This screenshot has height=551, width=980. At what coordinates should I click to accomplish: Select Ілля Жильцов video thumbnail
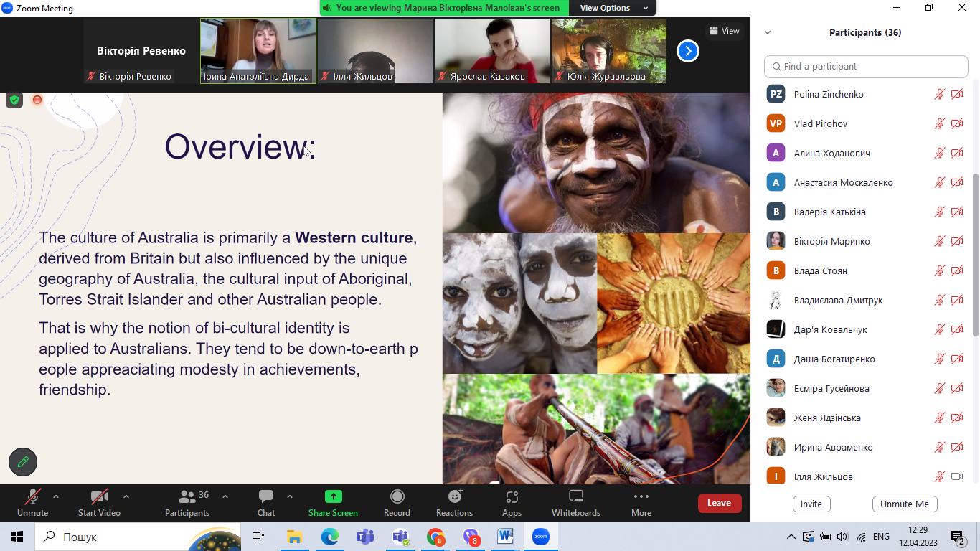point(375,51)
